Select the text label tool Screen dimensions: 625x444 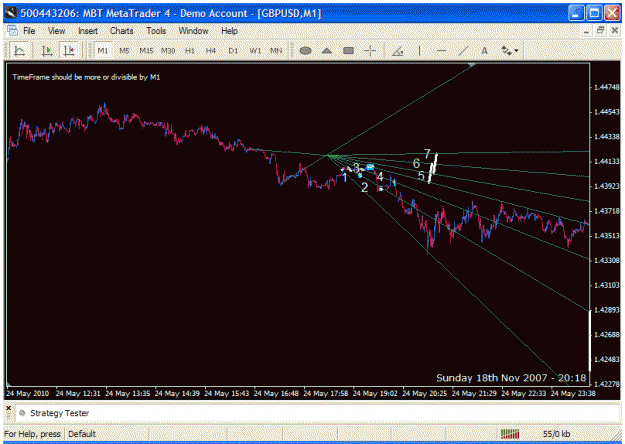point(484,51)
